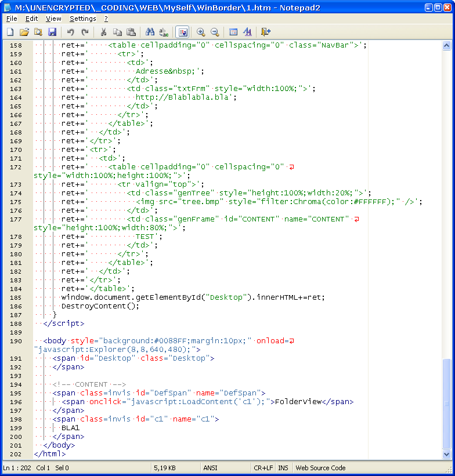Click the 'Ln 1 : 202' status field

click(x=17, y=468)
